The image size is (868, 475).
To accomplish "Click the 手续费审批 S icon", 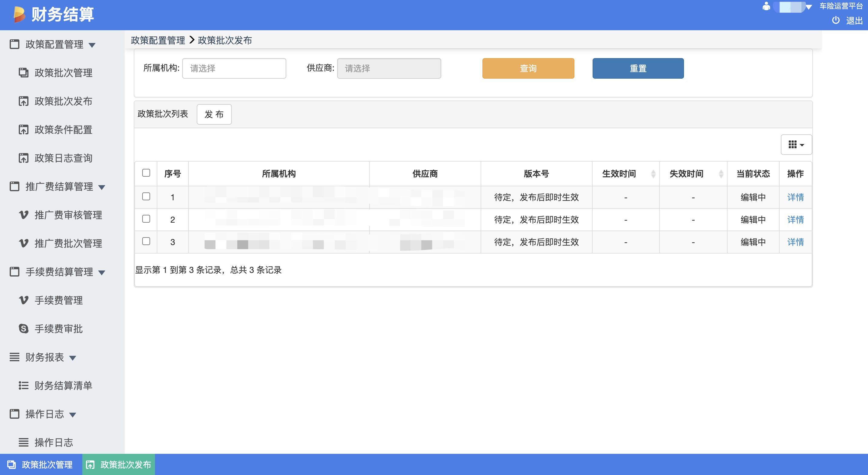I will pos(23,329).
